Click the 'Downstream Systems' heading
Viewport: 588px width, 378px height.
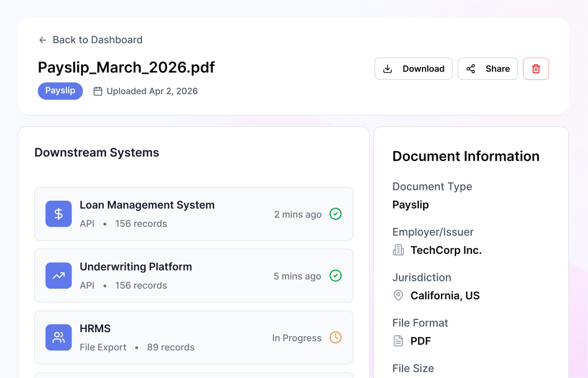(97, 153)
